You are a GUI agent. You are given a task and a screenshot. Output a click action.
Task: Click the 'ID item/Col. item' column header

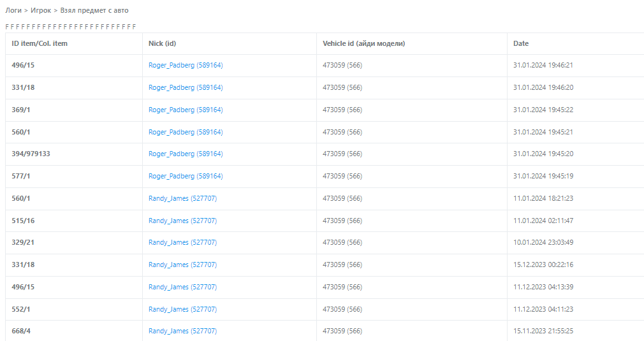point(40,43)
